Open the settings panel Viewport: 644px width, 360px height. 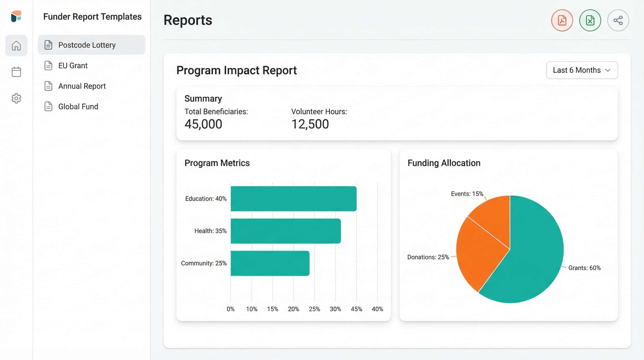(x=16, y=98)
